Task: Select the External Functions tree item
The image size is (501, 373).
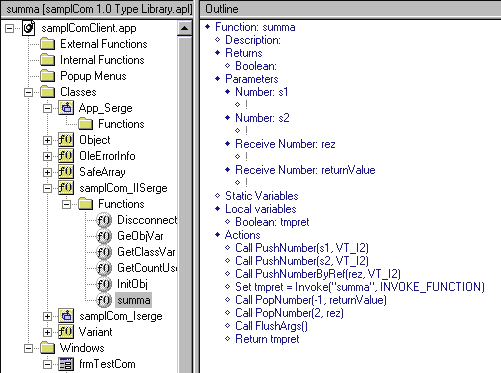Action: coord(104,44)
